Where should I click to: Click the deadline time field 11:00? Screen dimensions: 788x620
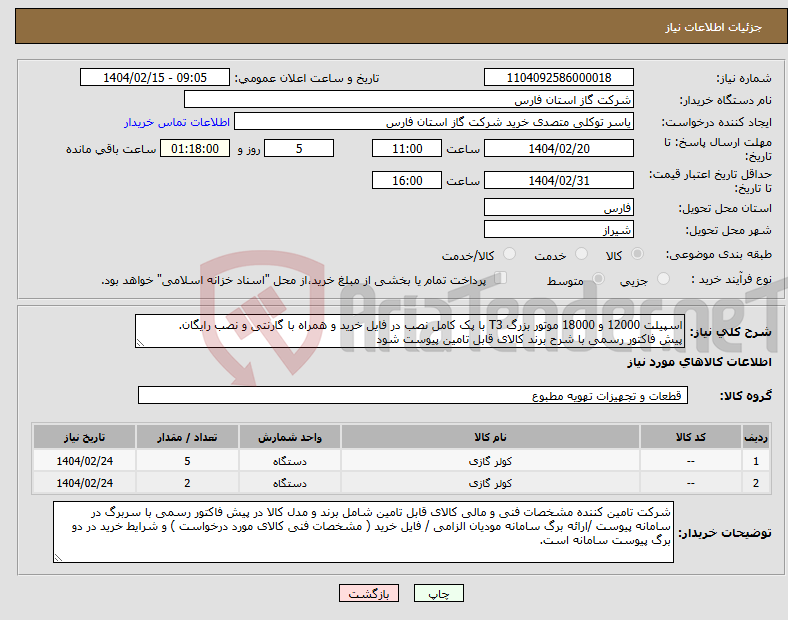(x=407, y=148)
